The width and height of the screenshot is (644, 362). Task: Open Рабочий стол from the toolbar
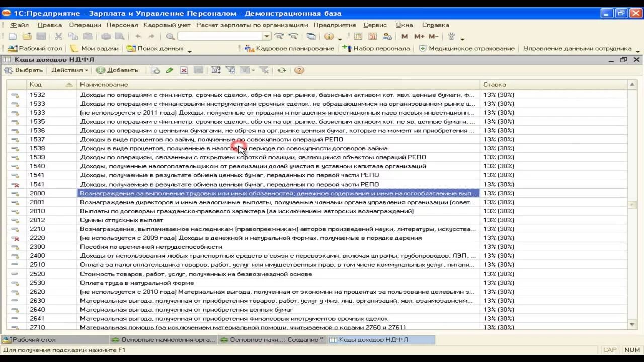pos(35,49)
